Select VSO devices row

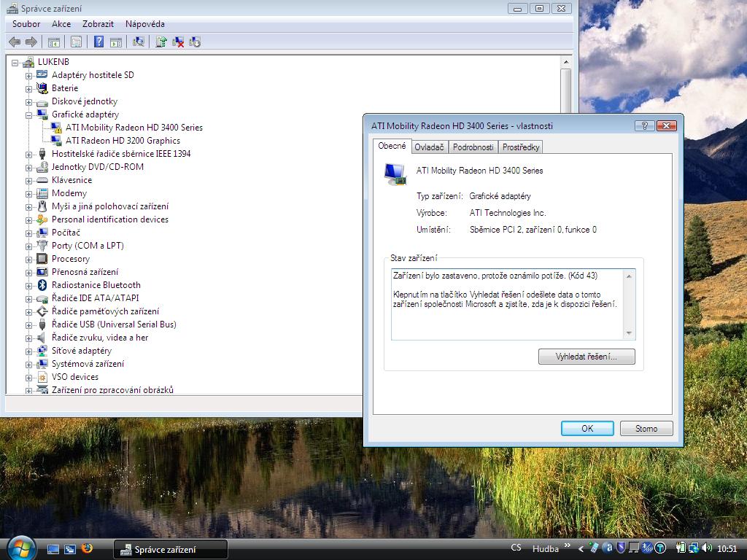click(x=75, y=377)
